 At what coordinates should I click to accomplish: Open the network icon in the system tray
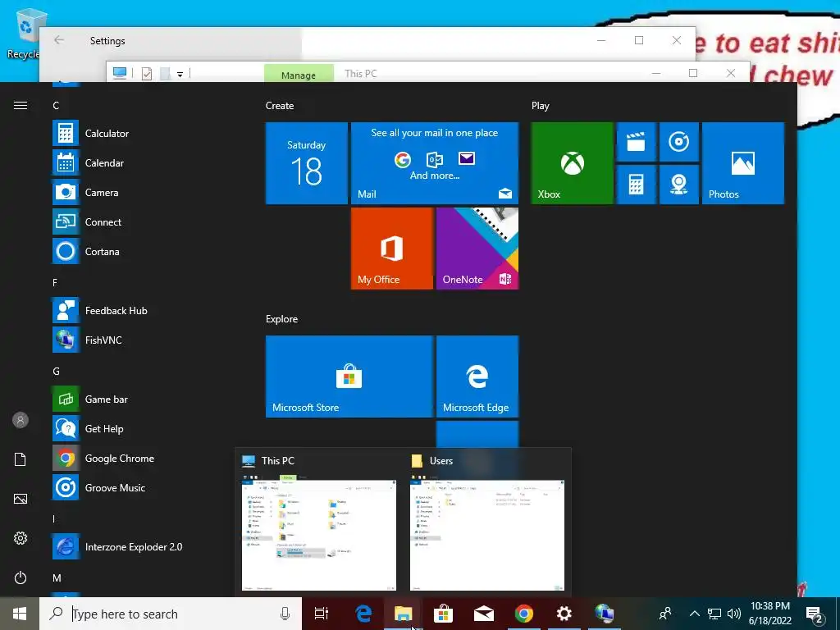[714, 614]
